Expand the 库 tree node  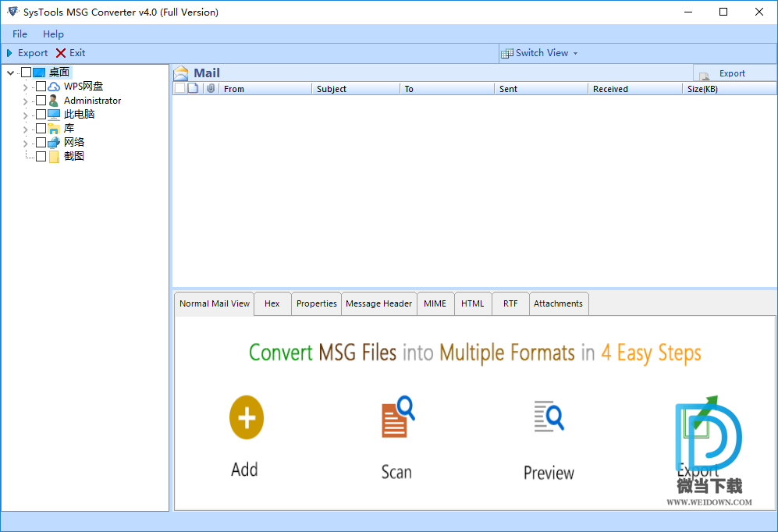point(25,129)
